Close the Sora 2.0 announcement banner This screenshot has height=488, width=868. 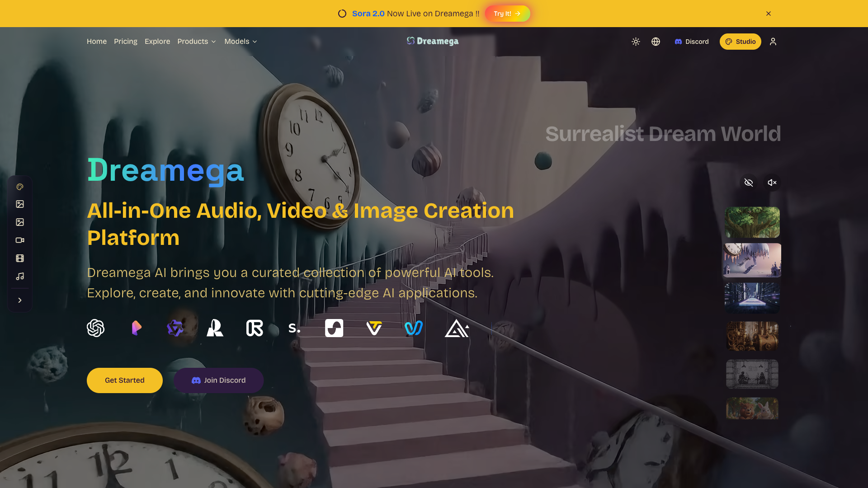click(769, 14)
